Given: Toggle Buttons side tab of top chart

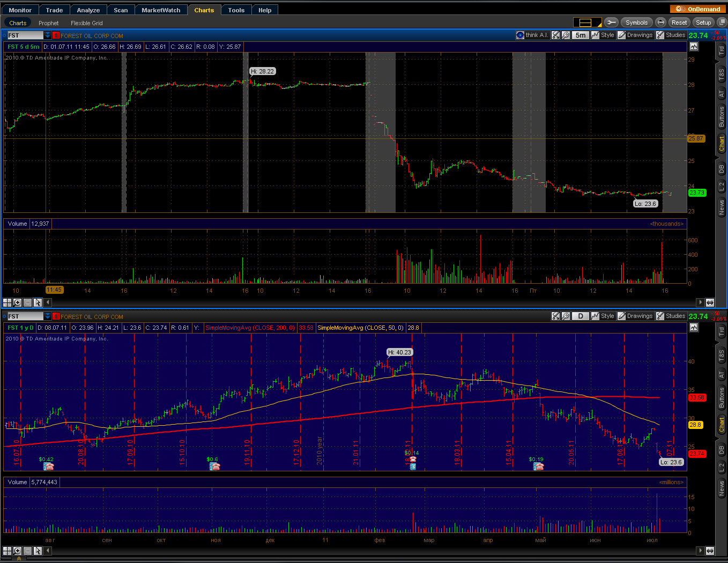Looking at the screenshot, I should (722, 116).
